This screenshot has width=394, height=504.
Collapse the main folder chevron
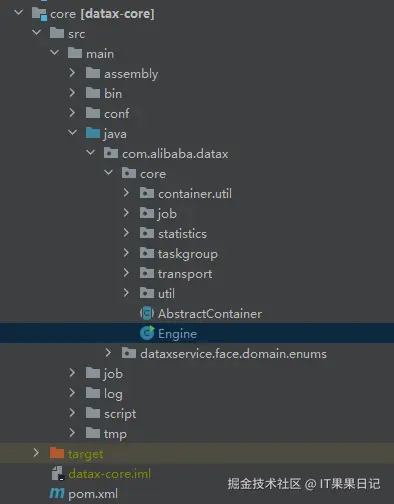pos(55,52)
